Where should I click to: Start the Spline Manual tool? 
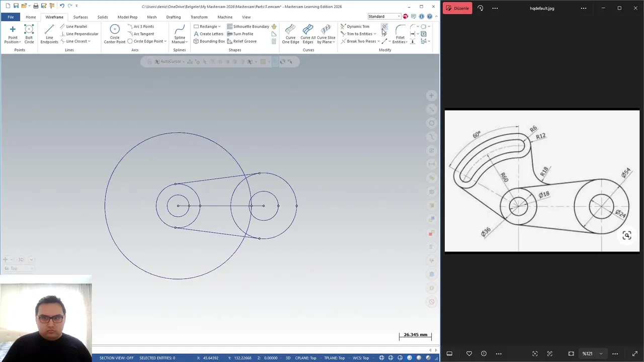(180, 34)
